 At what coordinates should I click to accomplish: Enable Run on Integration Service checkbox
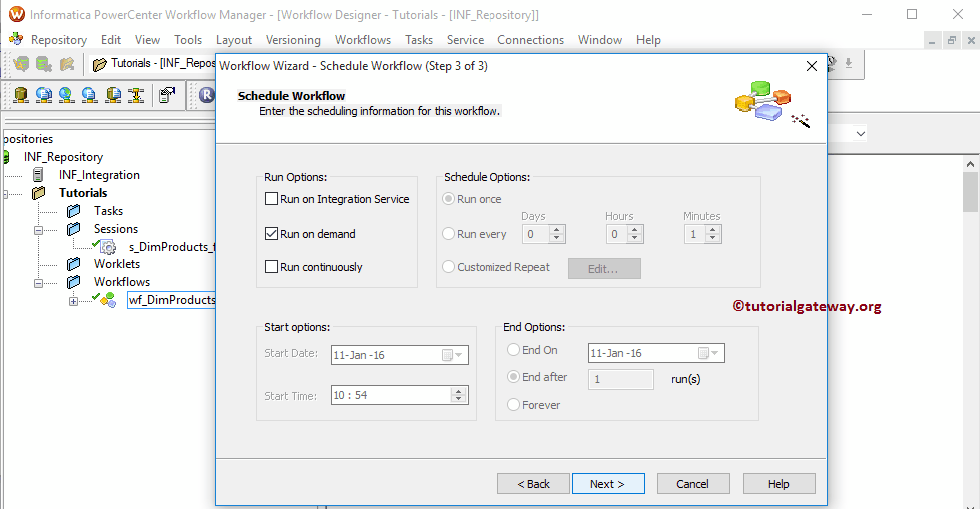[272, 199]
